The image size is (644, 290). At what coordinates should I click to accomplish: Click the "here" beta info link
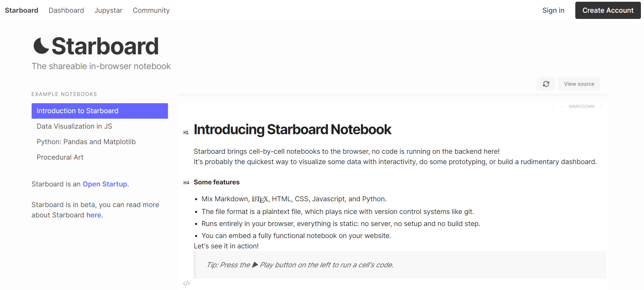coord(94,215)
